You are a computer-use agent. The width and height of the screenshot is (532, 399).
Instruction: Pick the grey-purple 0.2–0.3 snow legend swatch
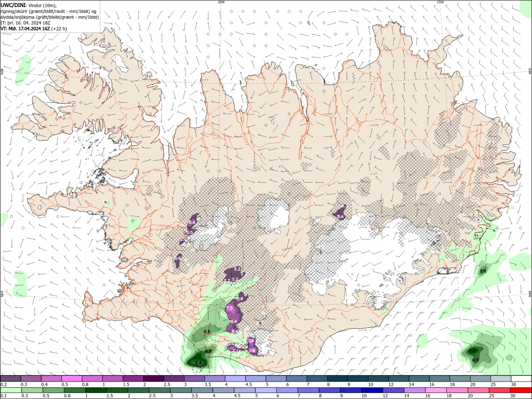tap(11, 379)
